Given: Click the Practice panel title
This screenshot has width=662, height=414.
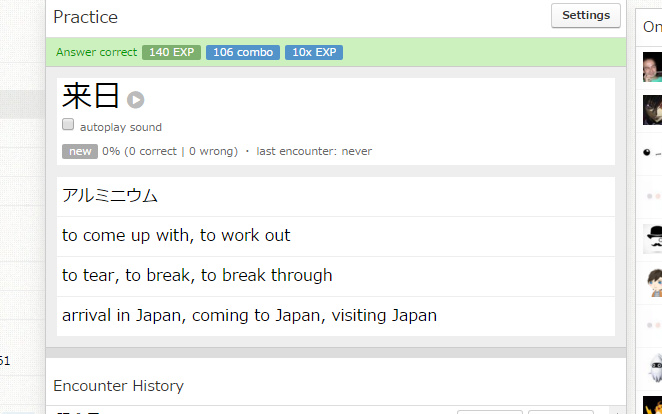Looking at the screenshot, I should click(85, 17).
